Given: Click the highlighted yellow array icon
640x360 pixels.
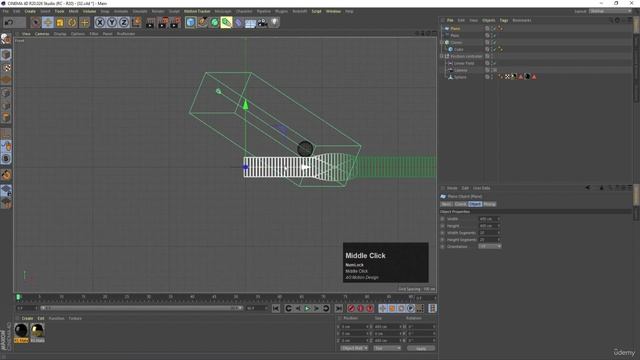Looking at the screenshot, I should point(227,22).
